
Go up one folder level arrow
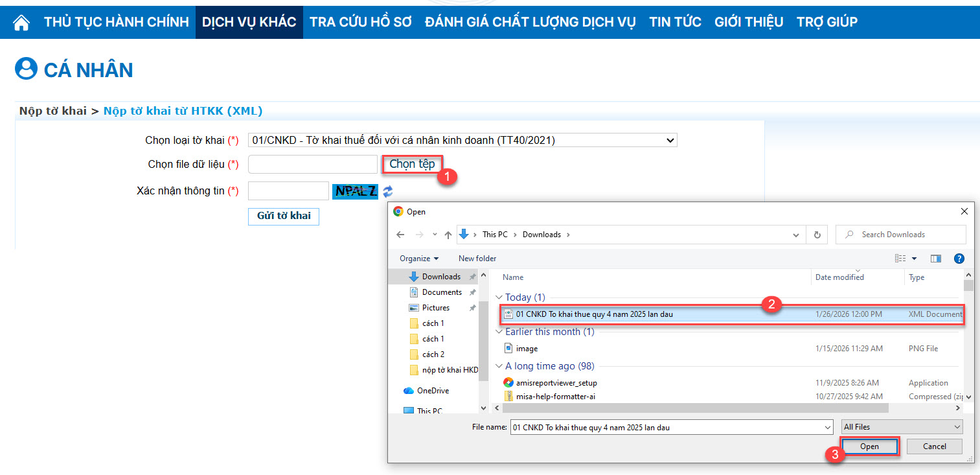pos(448,235)
